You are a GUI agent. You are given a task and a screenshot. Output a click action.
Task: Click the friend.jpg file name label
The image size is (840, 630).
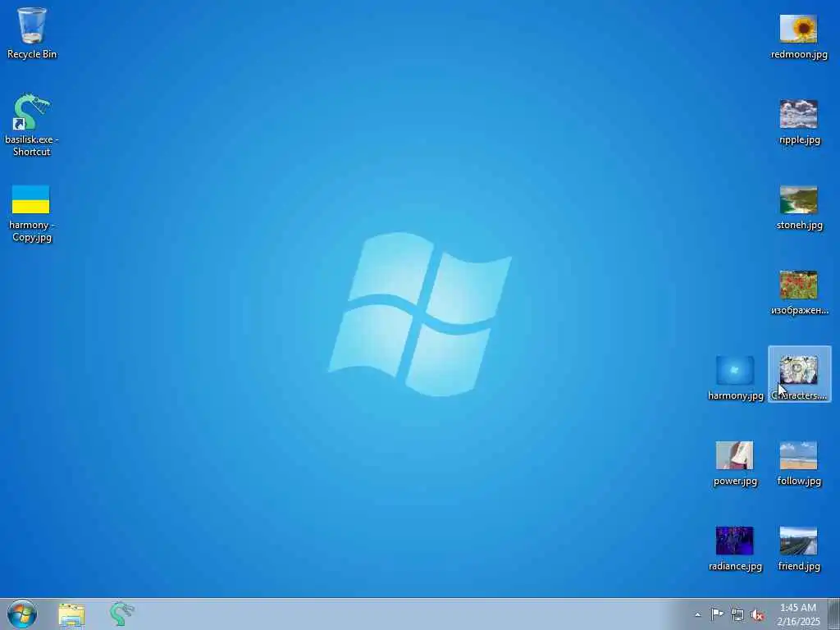[x=799, y=566]
